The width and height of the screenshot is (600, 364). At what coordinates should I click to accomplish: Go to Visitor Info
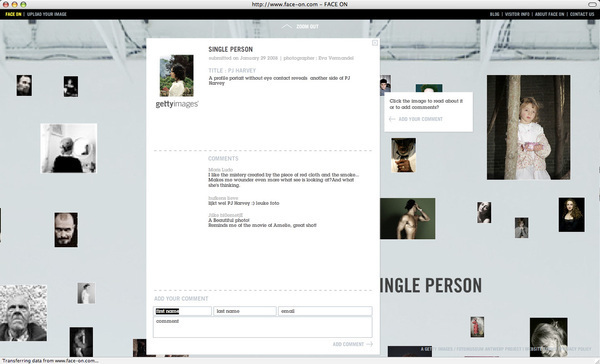point(517,14)
